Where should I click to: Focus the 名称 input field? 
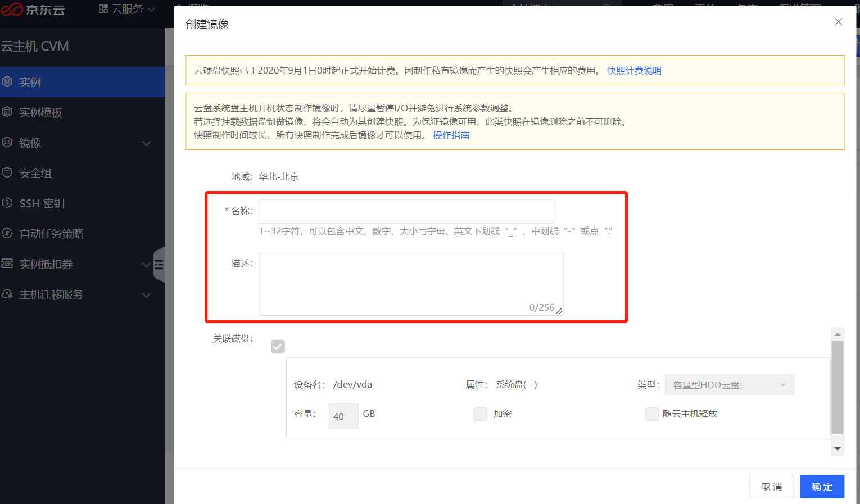[406, 211]
